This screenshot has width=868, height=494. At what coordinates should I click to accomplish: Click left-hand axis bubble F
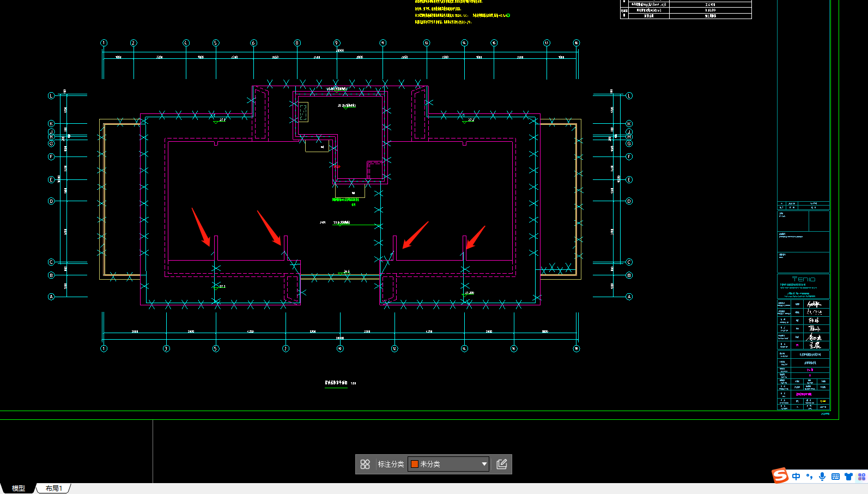pyautogui.click(x=51, y=156)
